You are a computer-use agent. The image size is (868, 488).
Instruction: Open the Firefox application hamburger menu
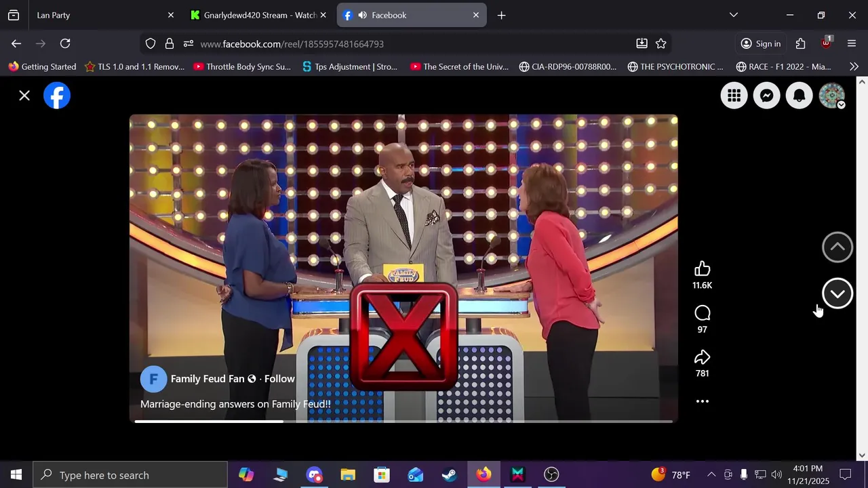852,43
